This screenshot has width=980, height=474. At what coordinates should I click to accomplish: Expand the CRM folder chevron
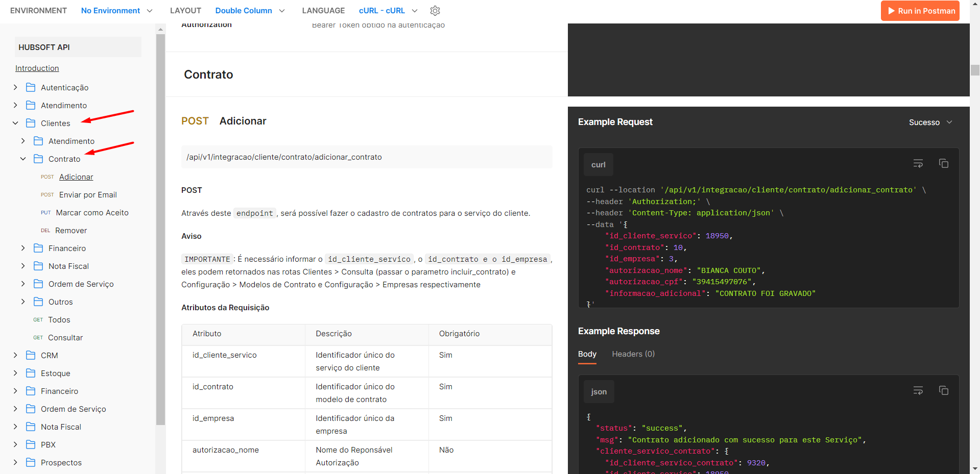click(x=15, y=355)
